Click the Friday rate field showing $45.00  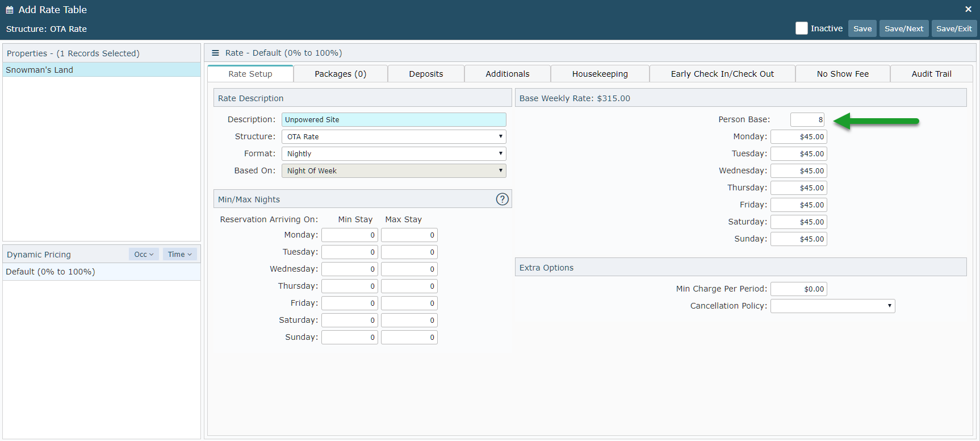pyautogui.click(x=799, y=205)
